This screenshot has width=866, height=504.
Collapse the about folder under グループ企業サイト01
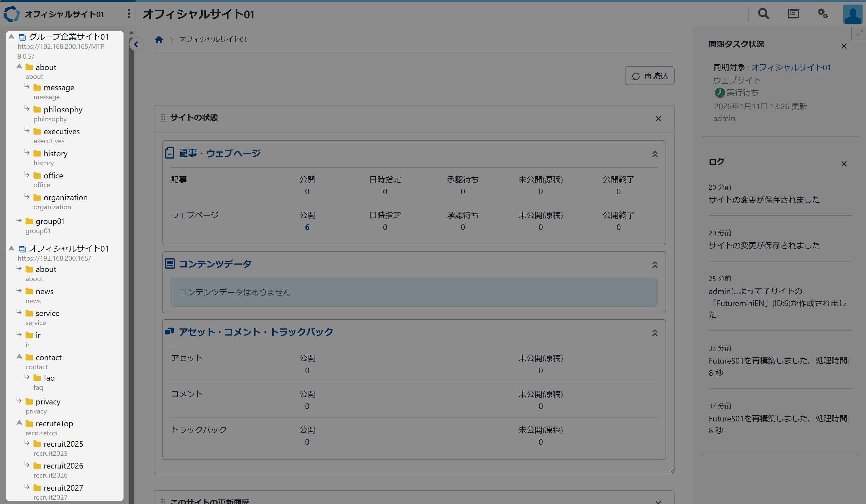(20, 67)
